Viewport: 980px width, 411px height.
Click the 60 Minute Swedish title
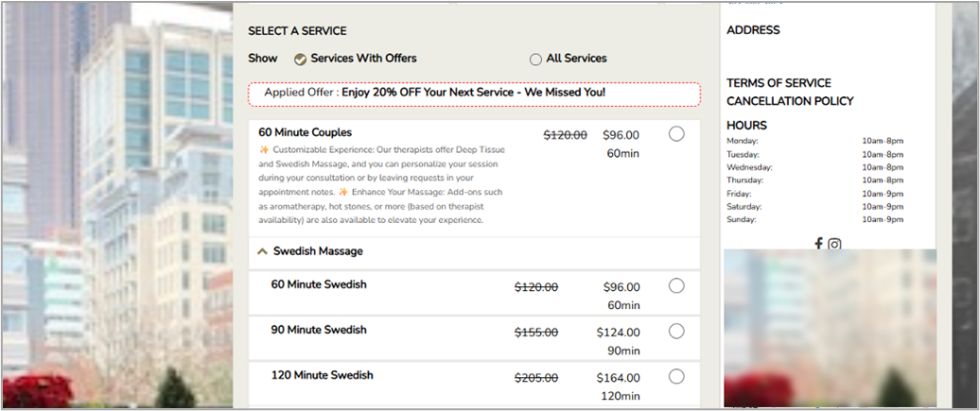(x=319, y=284)
